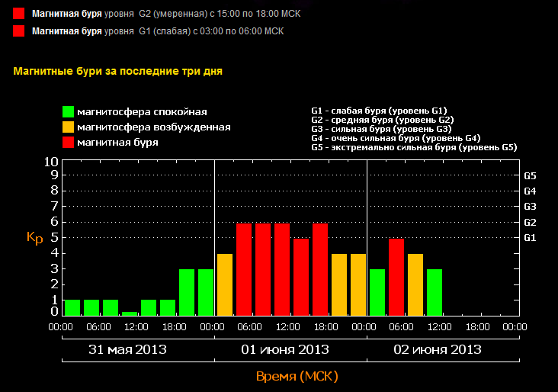Click the first yellow bar on 01 июня

pyautogui.click(x=225, y=284)
